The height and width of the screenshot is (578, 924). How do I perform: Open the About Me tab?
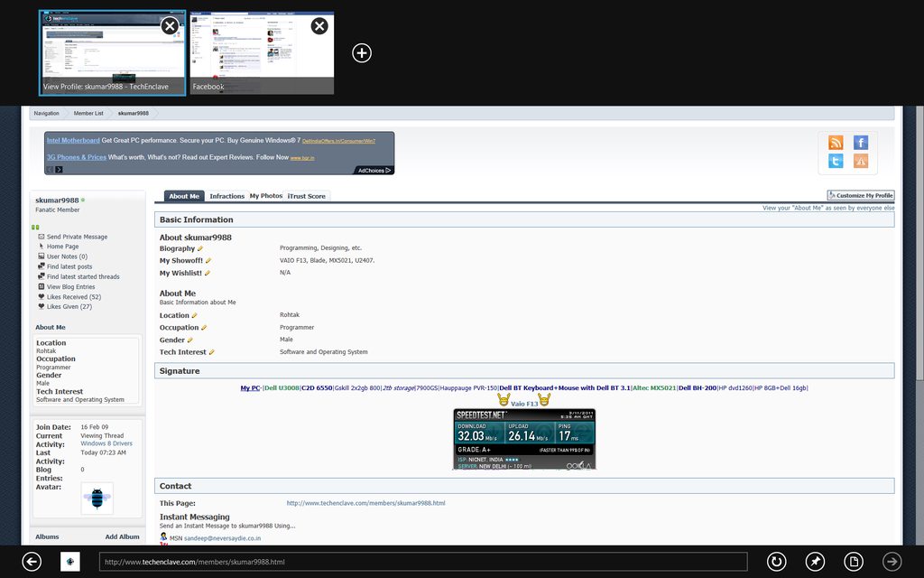click(x=184, y=196)
